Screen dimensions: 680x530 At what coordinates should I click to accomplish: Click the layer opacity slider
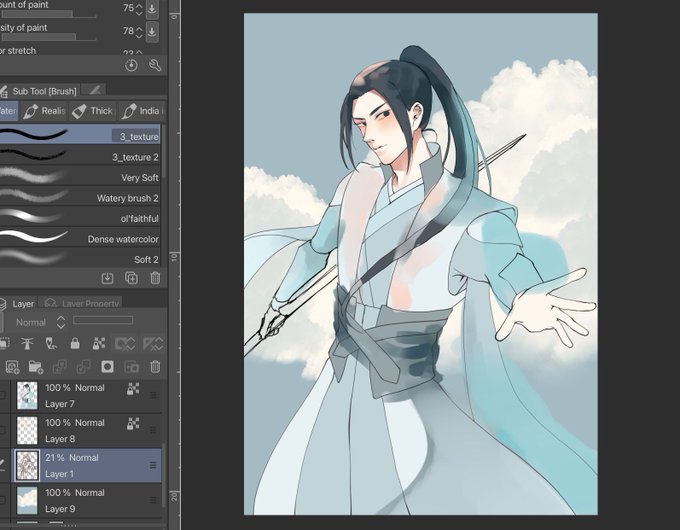103,320
